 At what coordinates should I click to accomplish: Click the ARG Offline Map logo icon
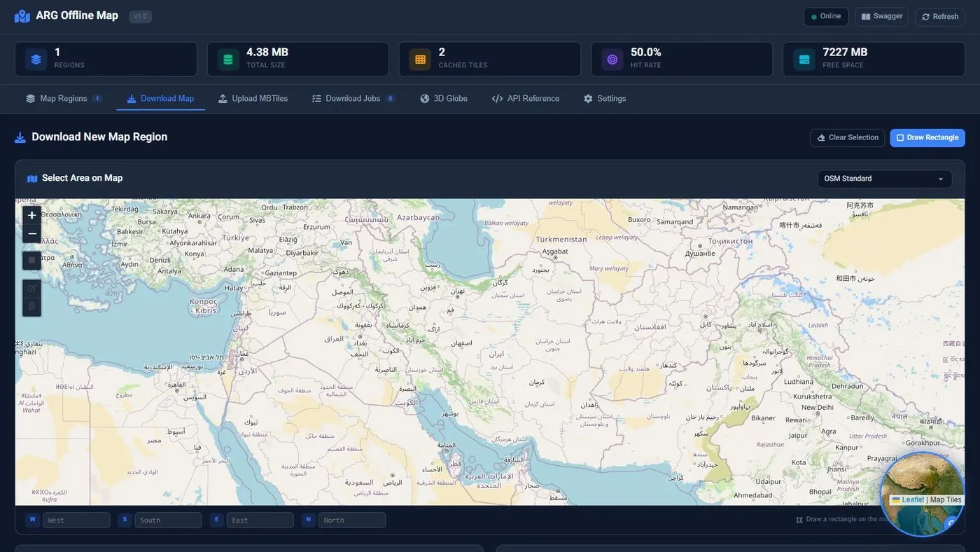(x=22, y=16)
